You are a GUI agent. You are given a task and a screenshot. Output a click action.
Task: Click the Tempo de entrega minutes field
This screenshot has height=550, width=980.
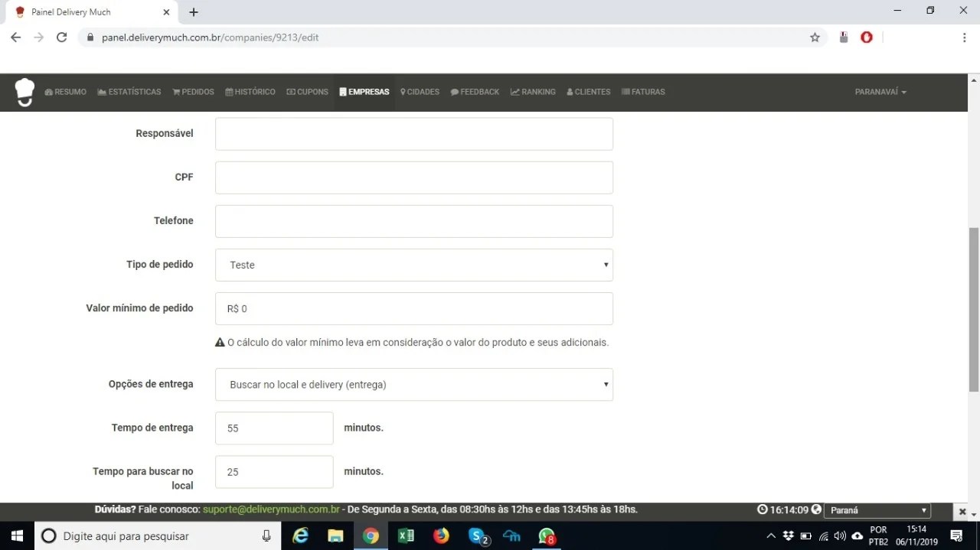pyautogui.click(x=274, y=428)
